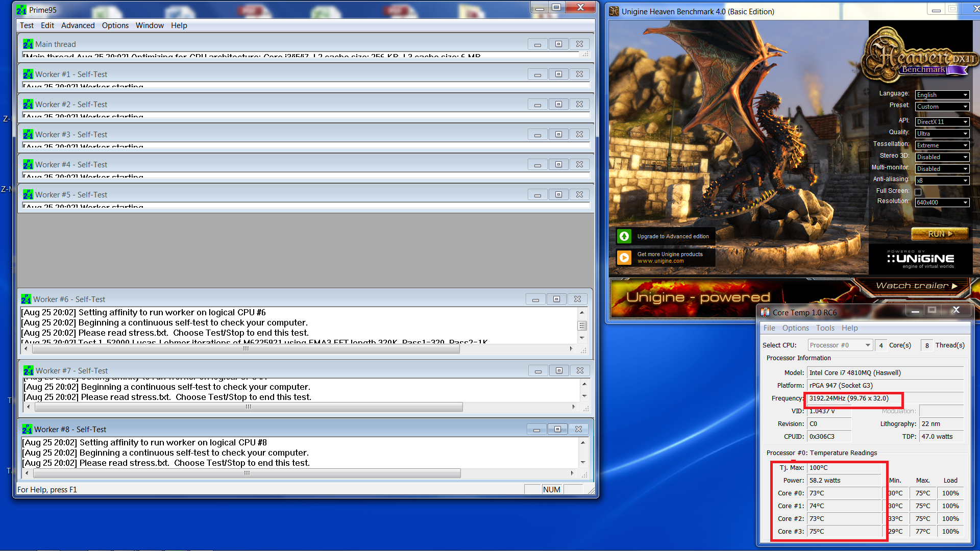The image size is (980, 551).
Task: Open the Resolution dropdown showing 640x400
Action: 942,203
